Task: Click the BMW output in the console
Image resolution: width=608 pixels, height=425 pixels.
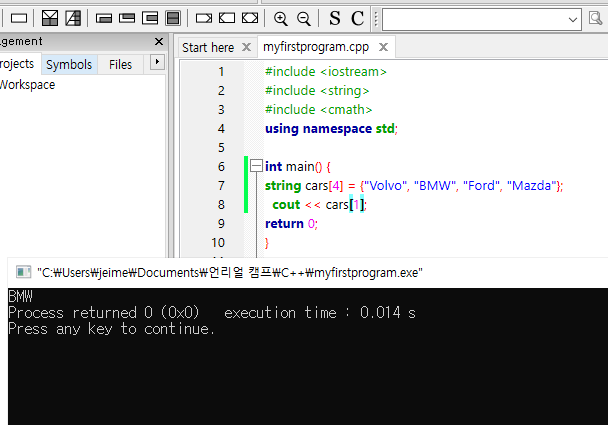Action: click(21, 297)
